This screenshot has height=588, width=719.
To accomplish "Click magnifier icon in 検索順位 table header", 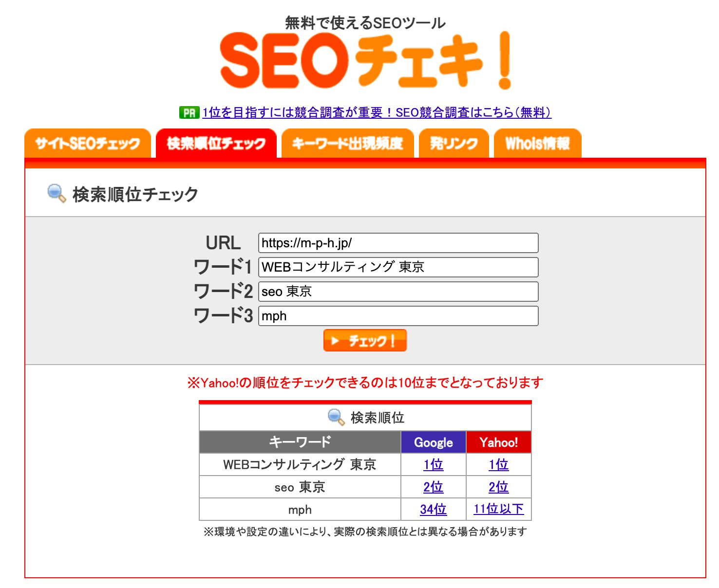I will pyautogui.click(x=336, y=417).
